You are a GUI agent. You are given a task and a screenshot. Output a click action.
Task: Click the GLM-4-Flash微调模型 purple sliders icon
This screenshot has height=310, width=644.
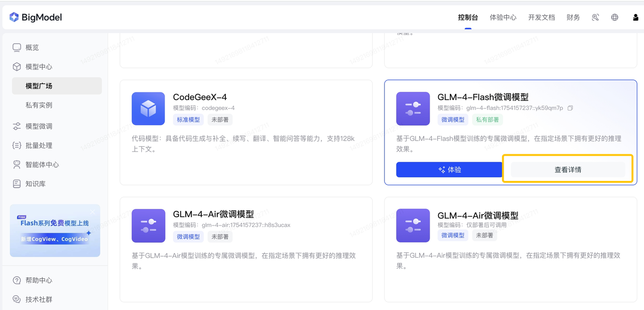(x=413, y=109)
